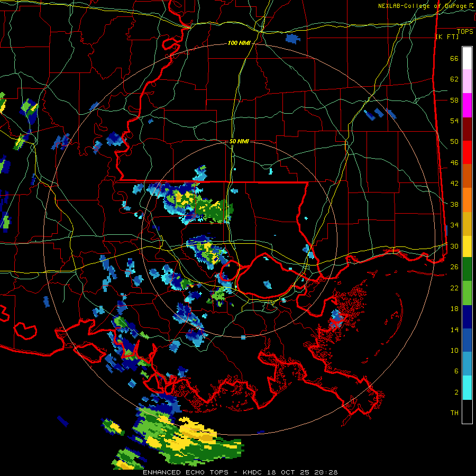The width and height of the screenshot is (476, 476).
Task: Click the "18 OCT 25" date in the caption
Action: [289, 472]
